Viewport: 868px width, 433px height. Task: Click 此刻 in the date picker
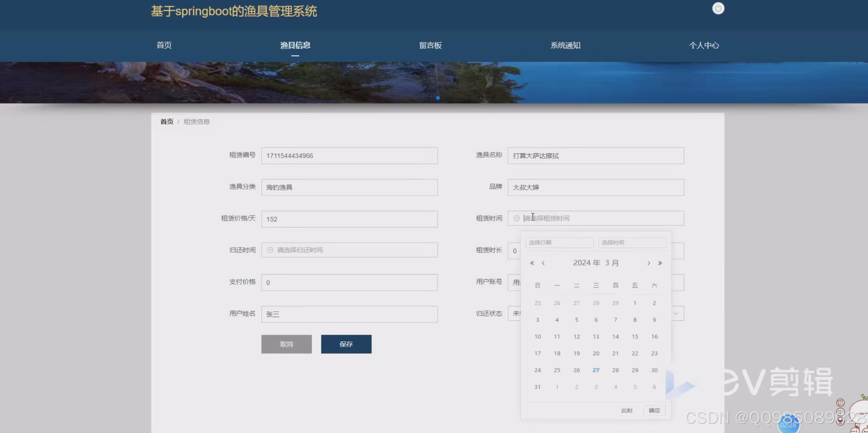626,410
